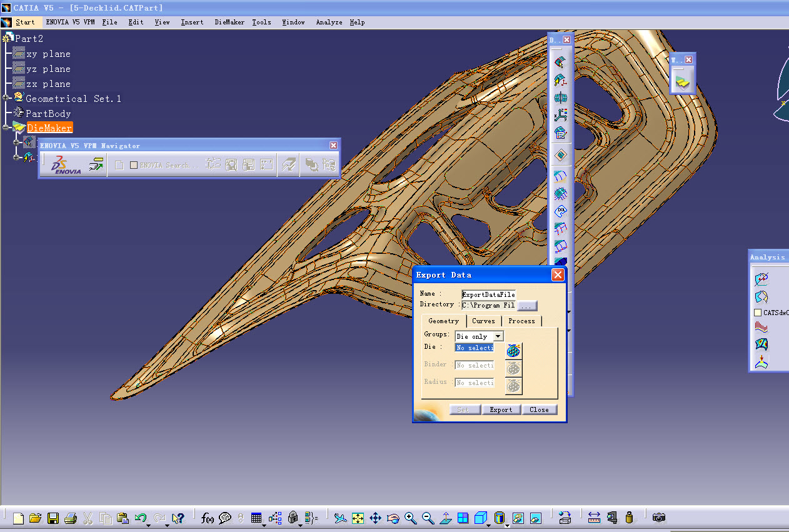Click the Isometric View cube icon
This screenshot has width=789, height=532.
(x=480, y=518)
